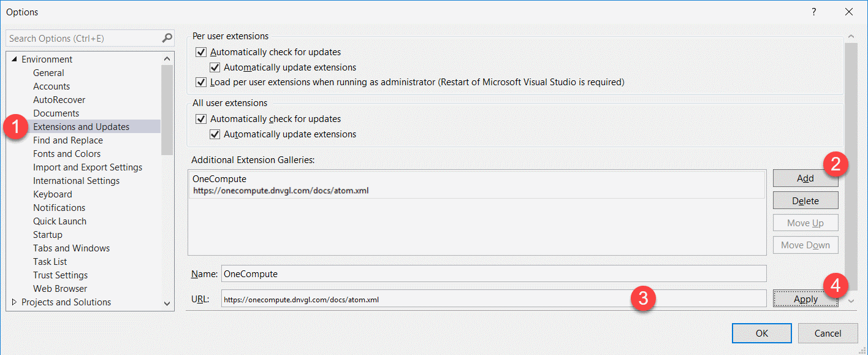Open Tabs and Windows options
Screen dimensions: 868x355
pyautogui.click(x=71, y=248)
